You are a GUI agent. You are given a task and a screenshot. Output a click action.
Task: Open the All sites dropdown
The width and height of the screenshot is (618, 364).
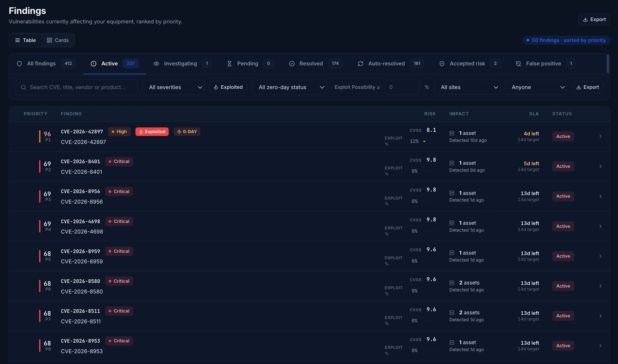click(x=467, y=87)
